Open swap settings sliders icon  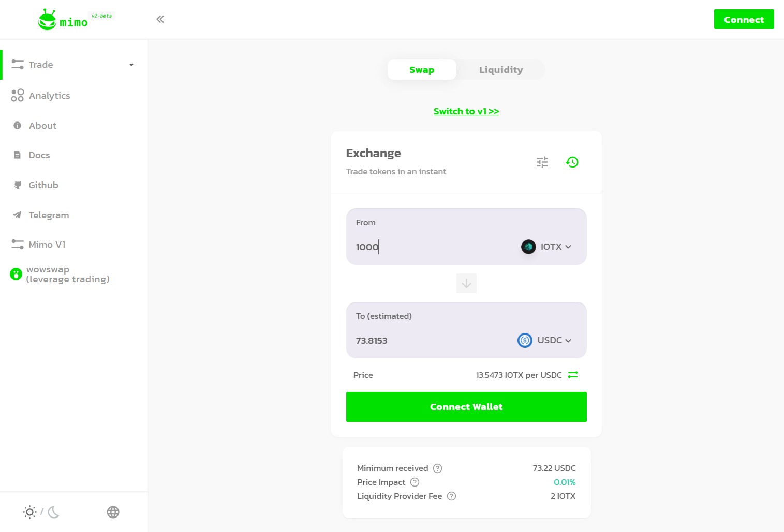click(x=542, y=162)
